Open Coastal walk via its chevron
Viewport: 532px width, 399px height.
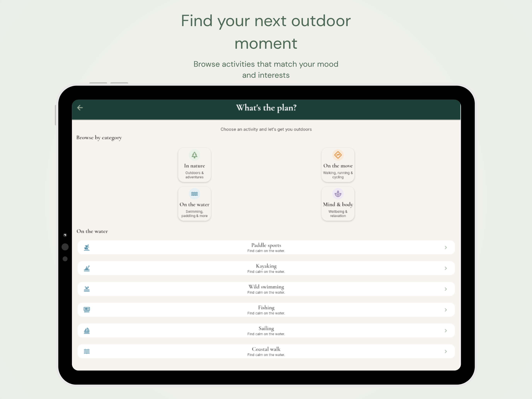446,351
